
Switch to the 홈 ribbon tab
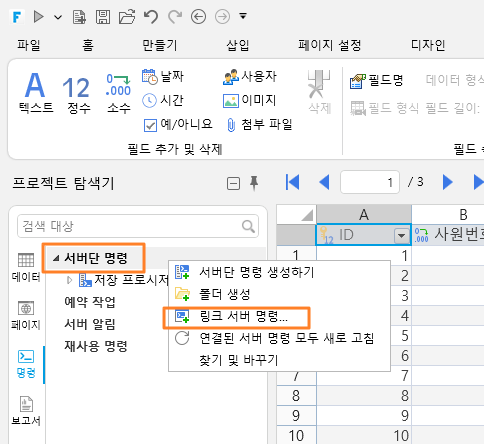coord(88,45)
